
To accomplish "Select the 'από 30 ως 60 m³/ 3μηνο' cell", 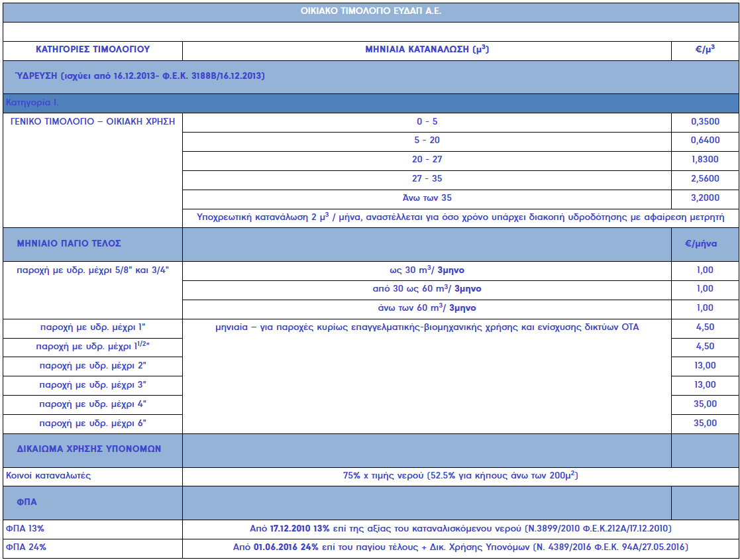I will (x=427, y=289).
